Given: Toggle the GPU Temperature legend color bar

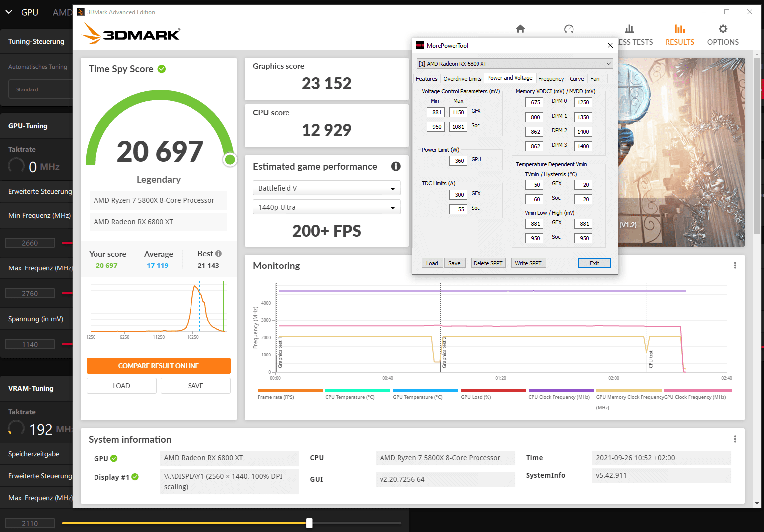Looking at the screenshot, I should (x=425, y=391).
